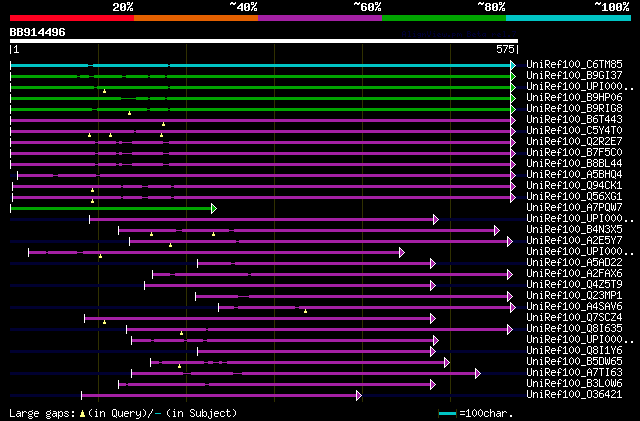Select hit label UniRef100_Q2R2E7
This screenshot has height=421, width=640.
click(x=574, y=141)
